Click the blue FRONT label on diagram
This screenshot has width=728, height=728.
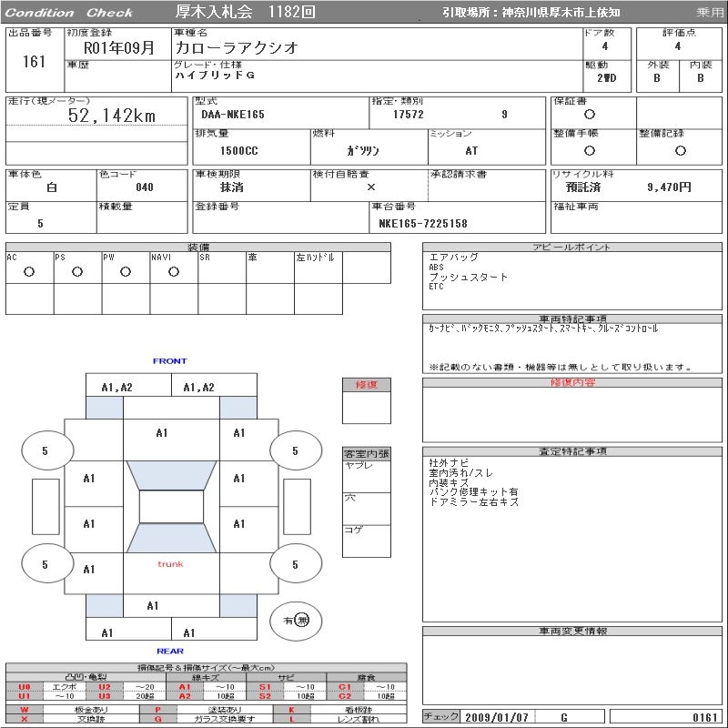[169, 361]
